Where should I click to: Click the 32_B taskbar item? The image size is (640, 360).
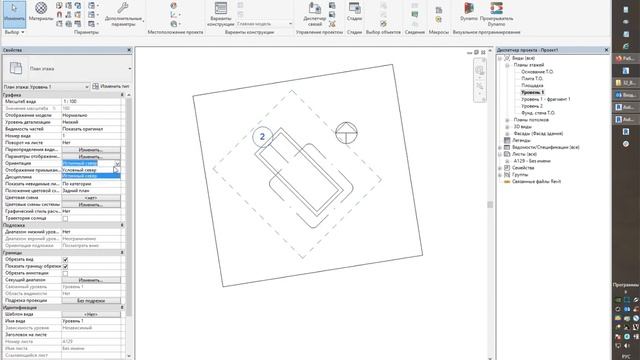click(625, 83)
